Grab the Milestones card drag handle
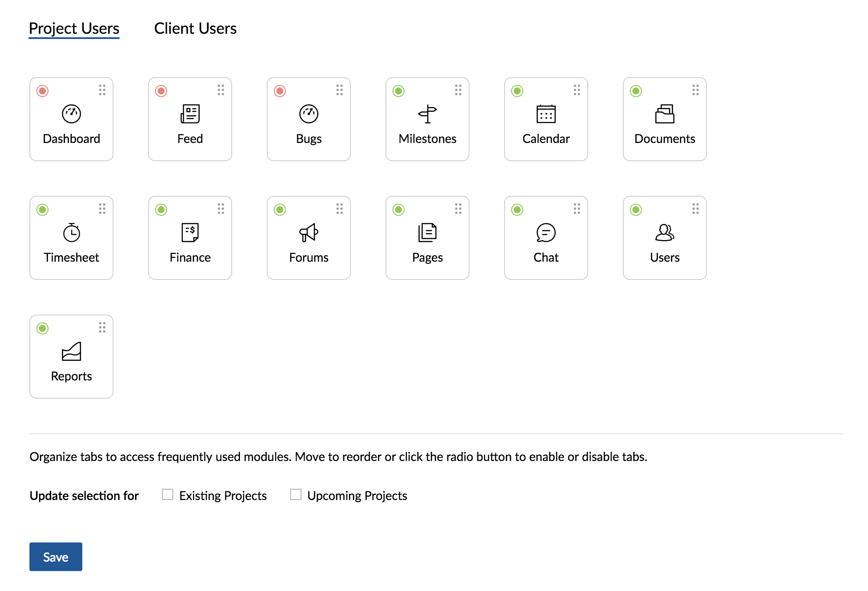 458,90
